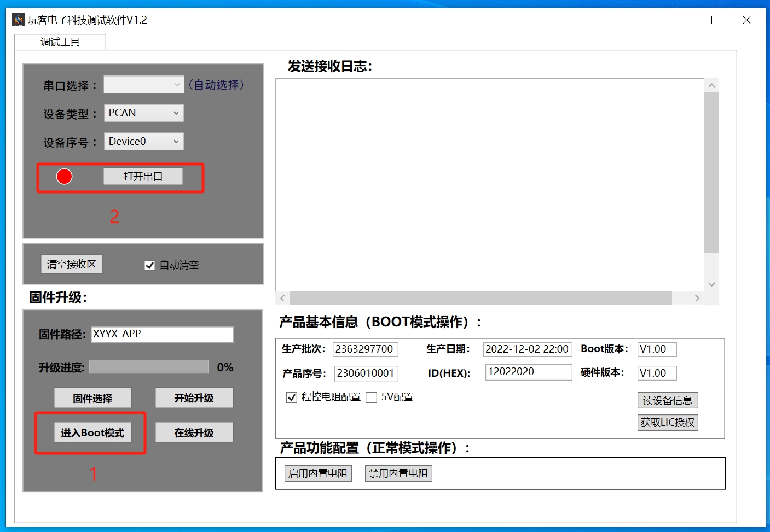Click the log horizontal scrollbar left arrow
The image size is (770, 532).
point(282,298)
